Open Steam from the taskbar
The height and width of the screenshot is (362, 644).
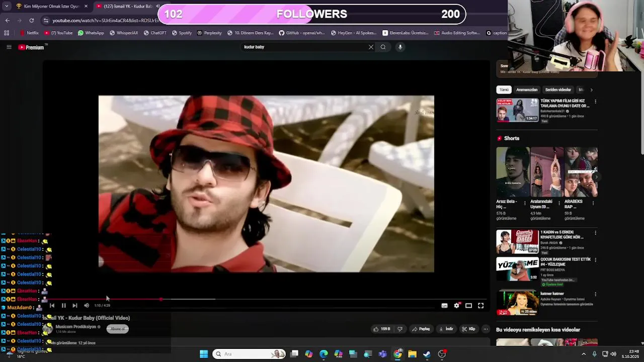[427, 354]
